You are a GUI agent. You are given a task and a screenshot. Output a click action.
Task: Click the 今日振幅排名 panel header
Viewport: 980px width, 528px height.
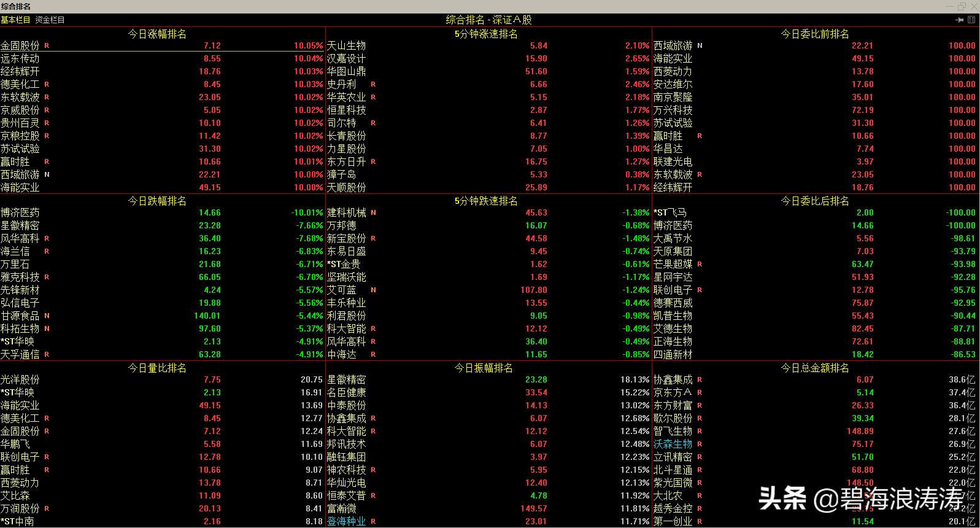[484, 368]
